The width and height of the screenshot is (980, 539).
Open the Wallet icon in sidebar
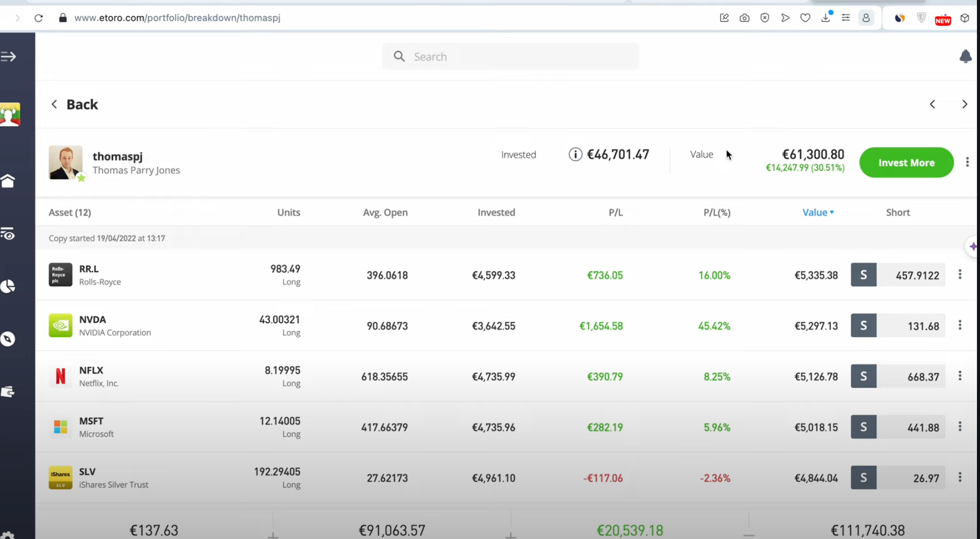(8, 392)
